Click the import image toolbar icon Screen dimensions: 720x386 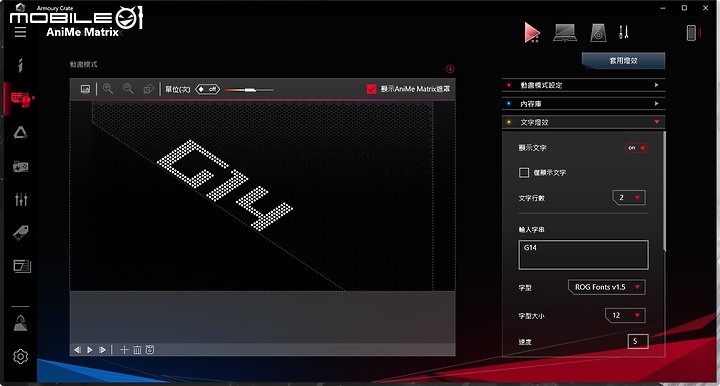(85, 89)
